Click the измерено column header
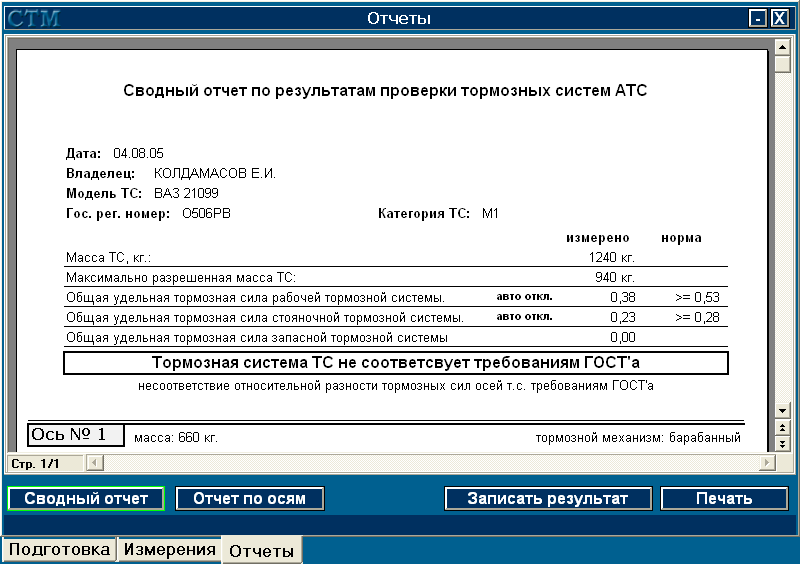Image resolution: width=800 pixels, height=564 pixels. (598, 238)
